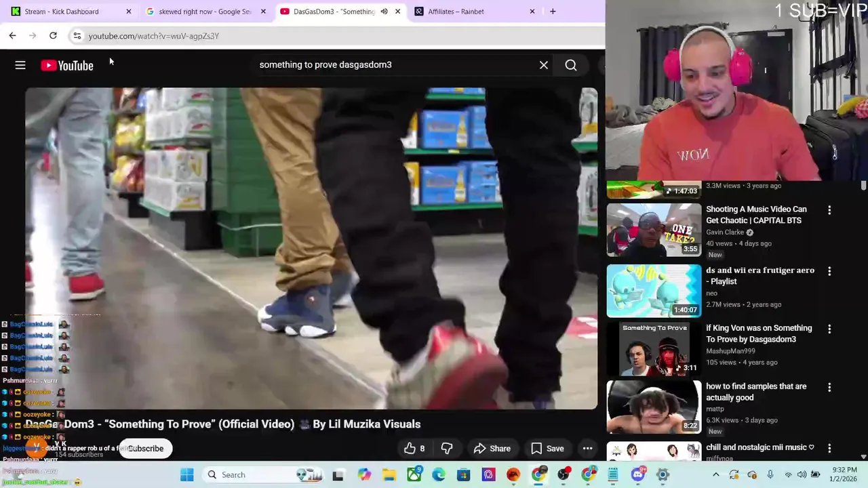
Task: Save the video to a playlist
Action: (x=547, y=448)
